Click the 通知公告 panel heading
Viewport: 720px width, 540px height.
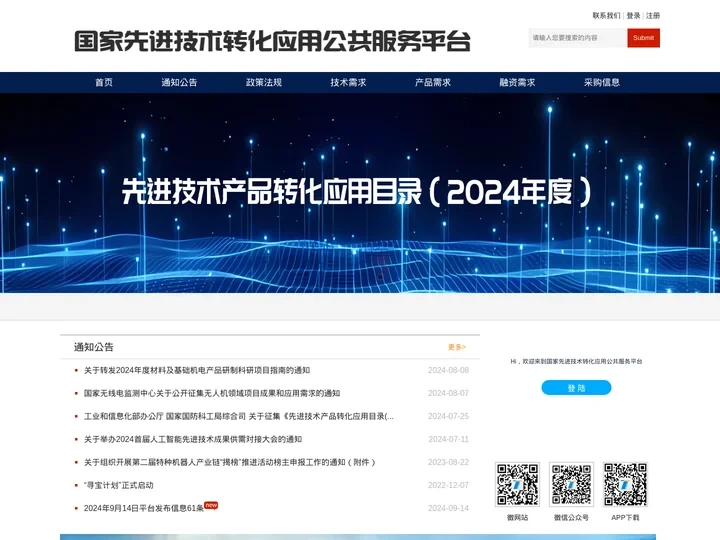[94, 347]
